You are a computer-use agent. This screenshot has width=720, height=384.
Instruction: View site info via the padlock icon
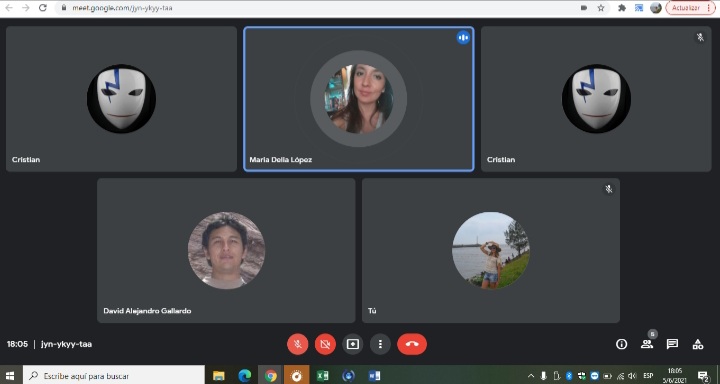[x=63, y=8]
